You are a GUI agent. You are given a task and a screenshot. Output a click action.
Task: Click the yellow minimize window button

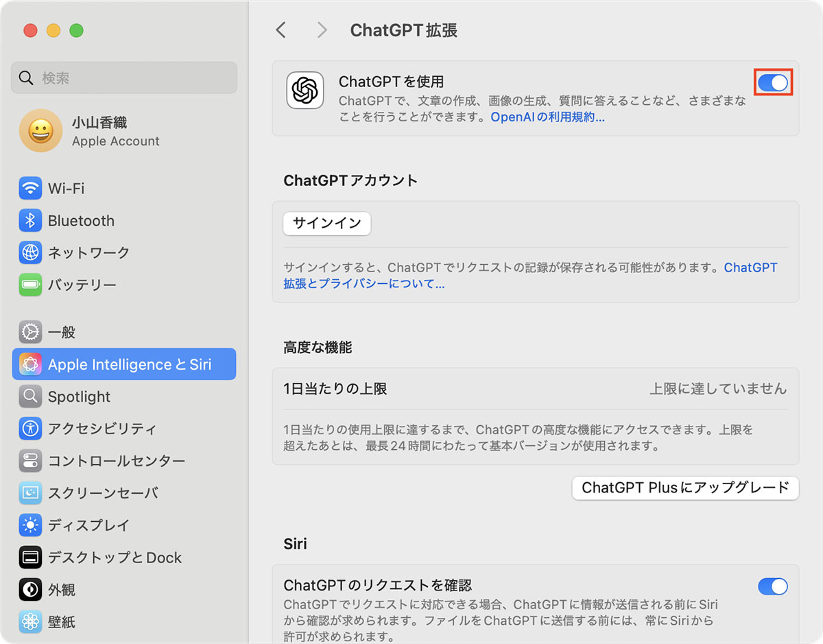53,30
